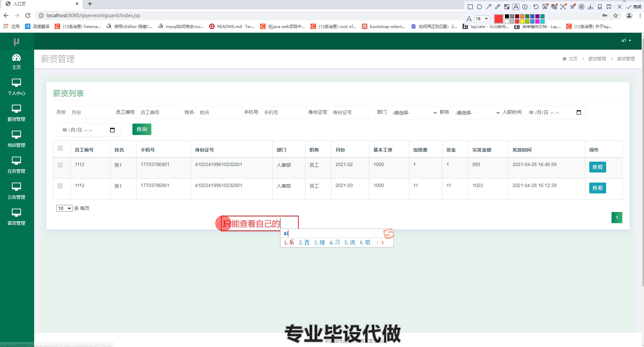Image resolution: width=644 pixels, height=347 pixels.
Task: Open the Chrome three-dot menu
Action: 640,16
